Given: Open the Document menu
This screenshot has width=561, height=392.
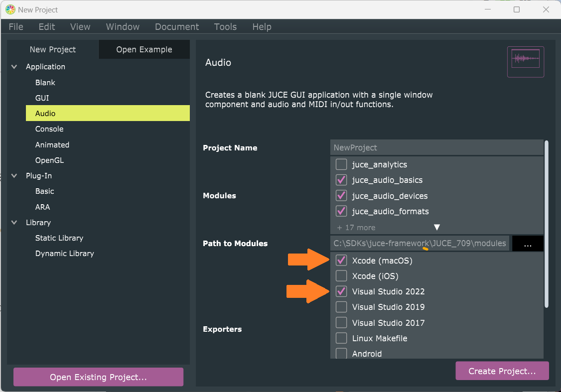Looking at the screenshot, I should (x=177, y=27).
